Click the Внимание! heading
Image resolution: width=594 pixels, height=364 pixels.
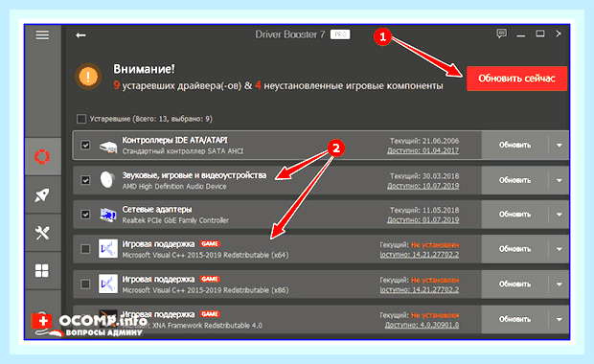pyautogui.click(x=144, y=69)
